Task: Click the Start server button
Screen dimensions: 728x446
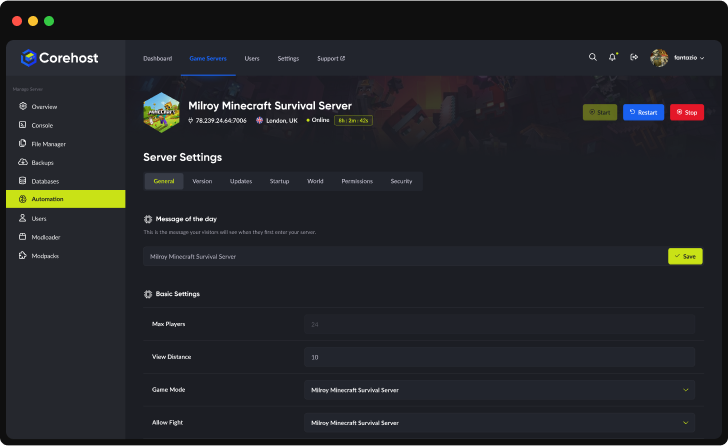Action: click(x=600, y=112)
